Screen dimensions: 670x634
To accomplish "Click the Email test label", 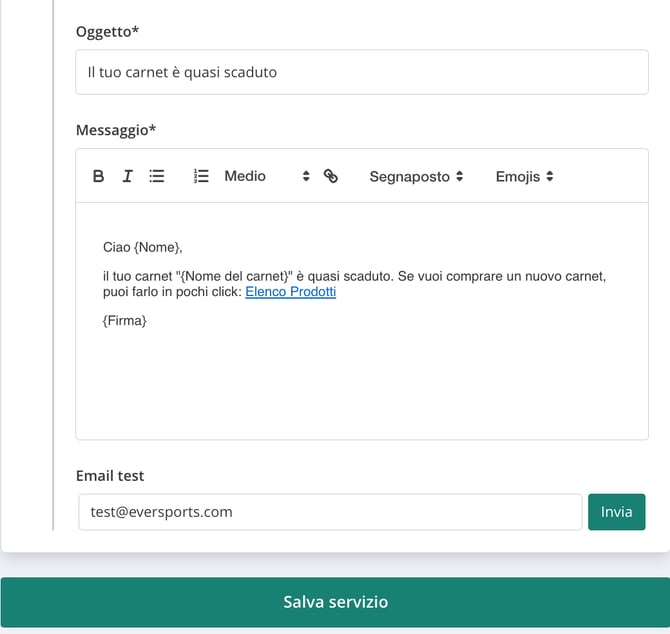I will point(110,476).
